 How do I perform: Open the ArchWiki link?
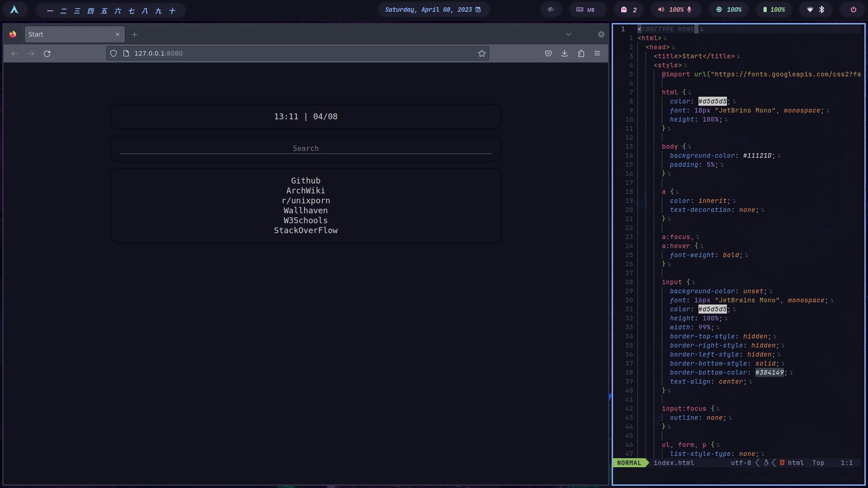(306, 191)
